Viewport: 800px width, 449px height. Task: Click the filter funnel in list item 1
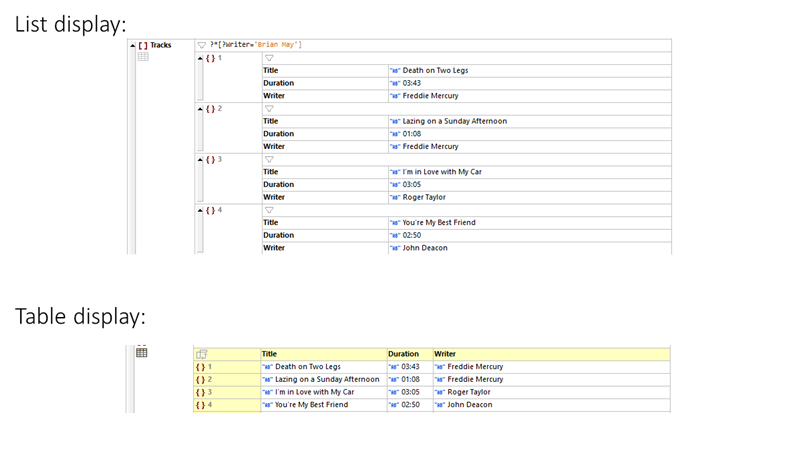click(269, 58)
